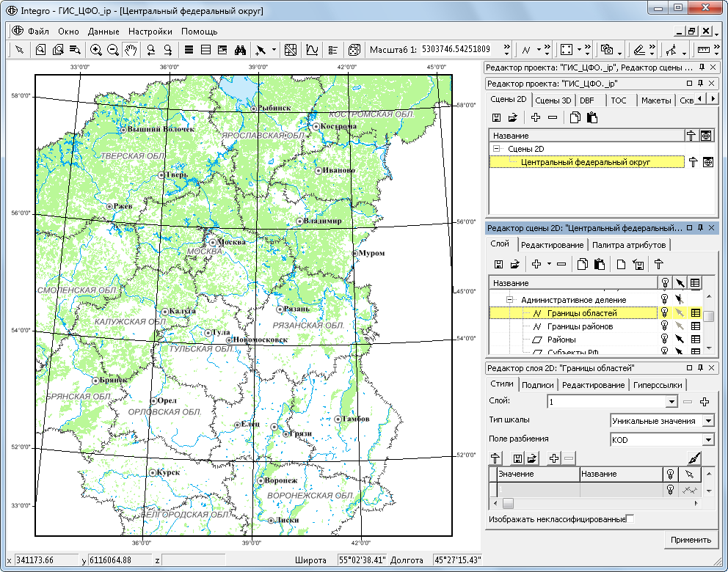Screen dimensions: 728x572
Task: Open the Макеты tab
Action: [655, 100]
